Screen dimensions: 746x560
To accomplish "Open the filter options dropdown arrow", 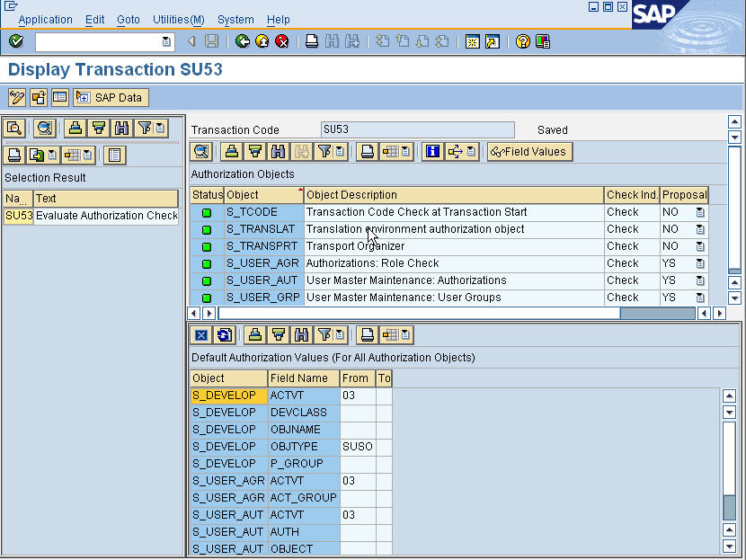I will (x=339, y=151).
